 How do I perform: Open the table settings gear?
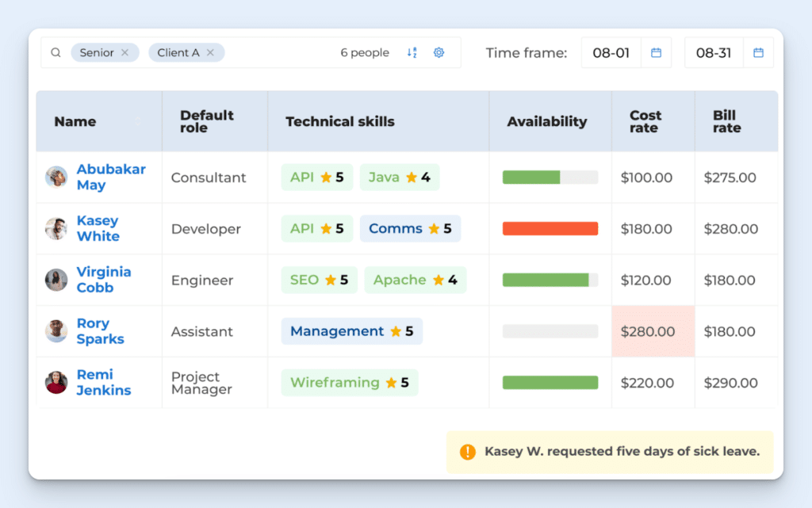pyautogui.click(x=439, y=52)
